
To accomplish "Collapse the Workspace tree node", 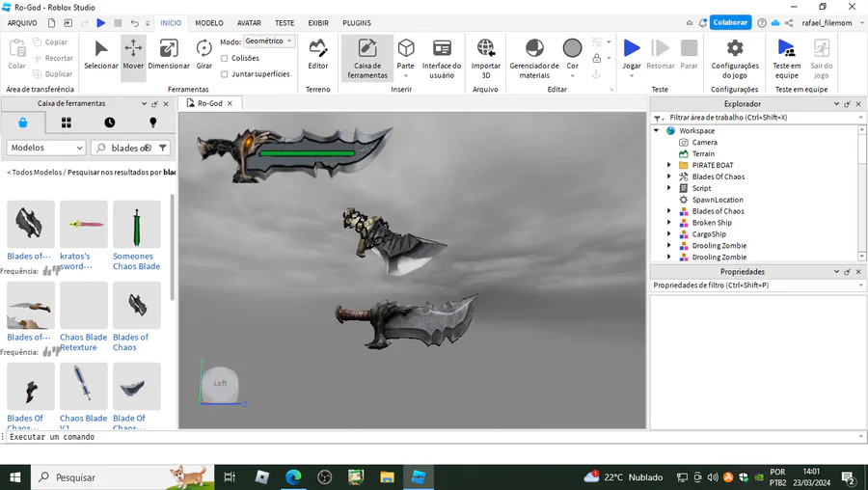I will 657,130.
